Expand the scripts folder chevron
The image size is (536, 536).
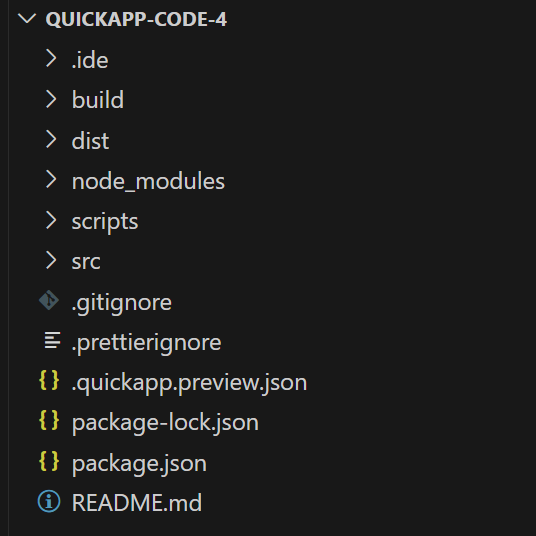[x=51, y=220]
